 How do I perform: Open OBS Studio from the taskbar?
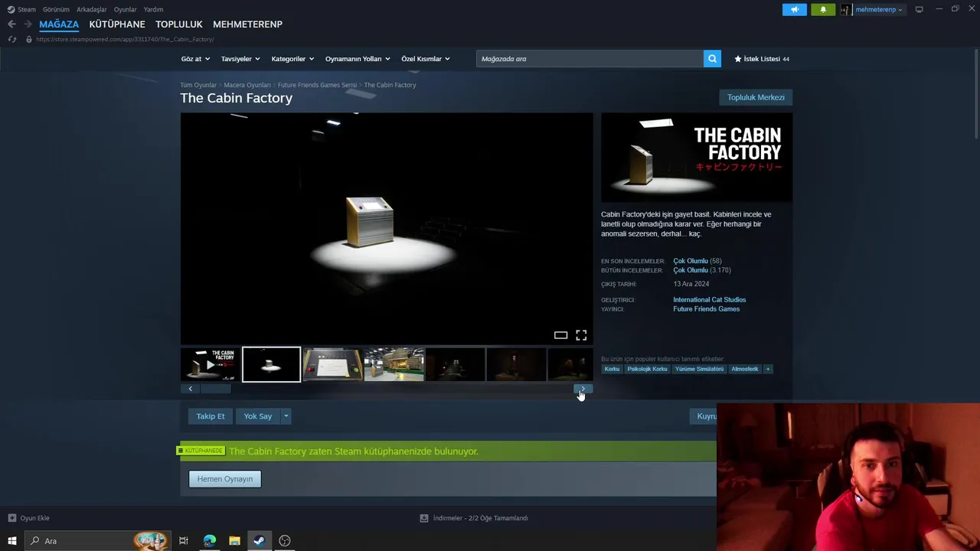(285, 541)
